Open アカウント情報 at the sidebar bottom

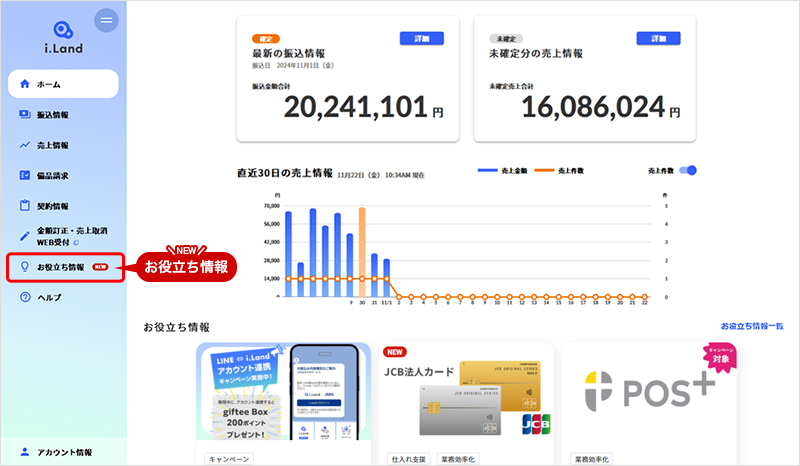(x=63, y=452)
